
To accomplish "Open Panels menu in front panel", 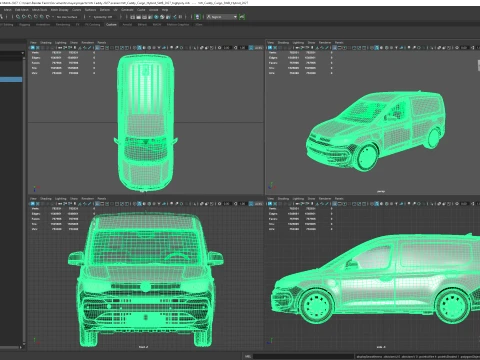I will pos(102,199).
